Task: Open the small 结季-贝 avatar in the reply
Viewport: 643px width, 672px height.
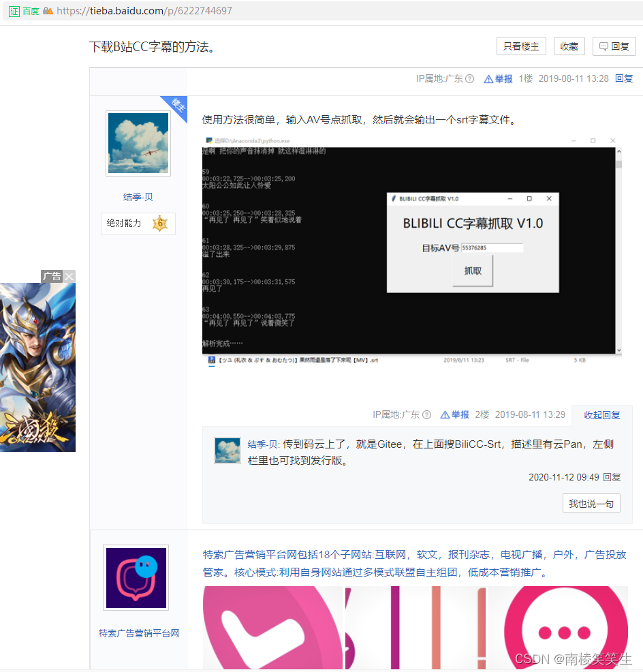Action: (x=228, y=450)
